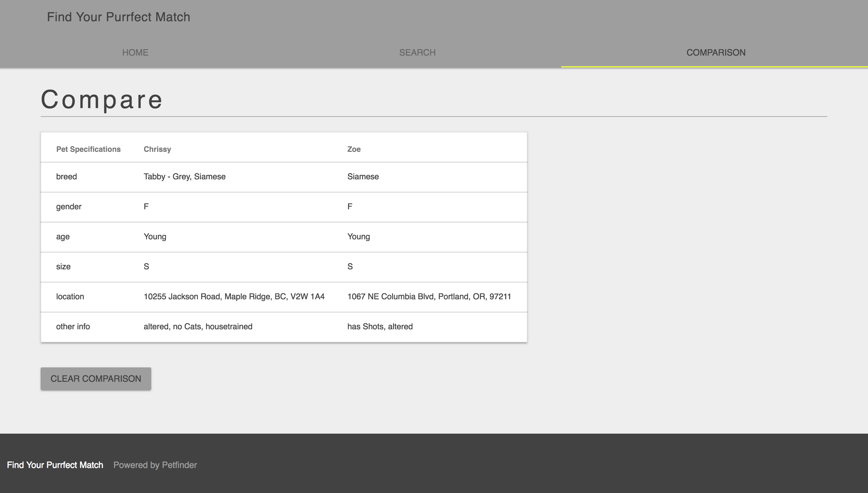Click the gender row label
This screenshot has width=868, height=493.
pos(69,207)
